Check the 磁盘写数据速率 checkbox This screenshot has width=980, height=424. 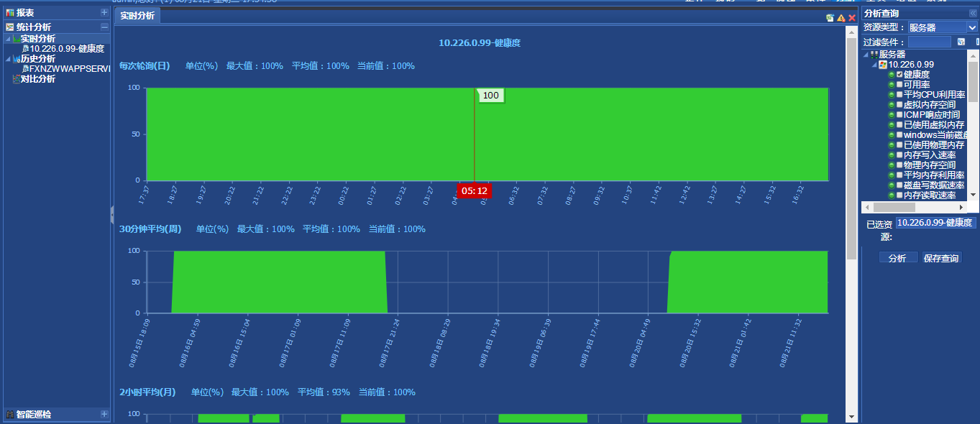(x=899, y=185)
